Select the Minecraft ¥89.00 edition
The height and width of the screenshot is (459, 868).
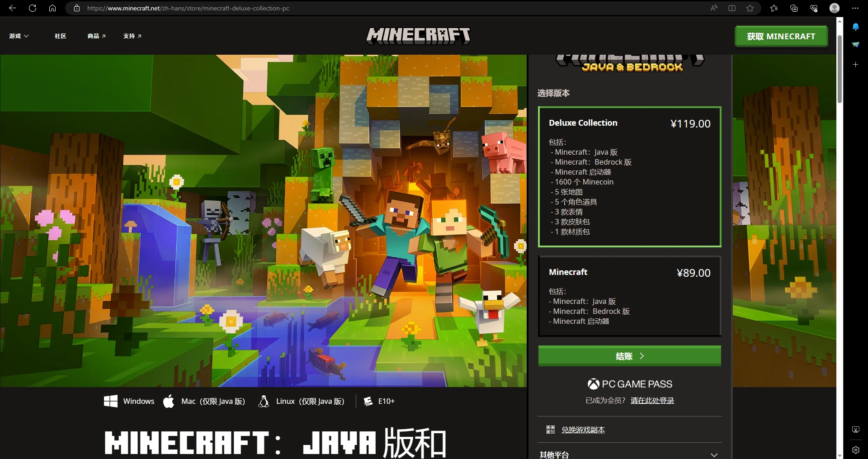coord(629,296)
